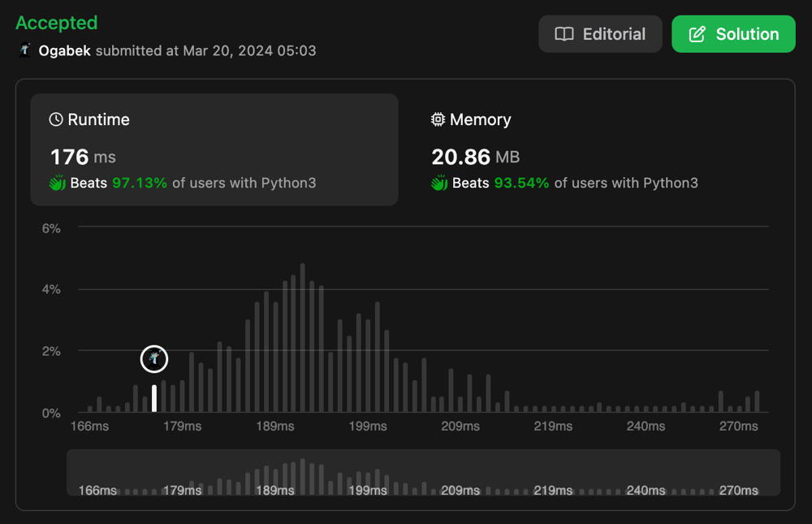Click the pencil icon in Solution button
This screenshot has width=812, height=524.
(697, 34)
